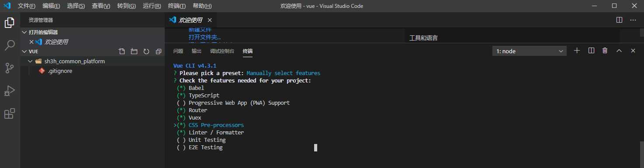Screen dimensions: 644x168
Task: Refresh the explorer file tree
Action: (x=146, y=51)
